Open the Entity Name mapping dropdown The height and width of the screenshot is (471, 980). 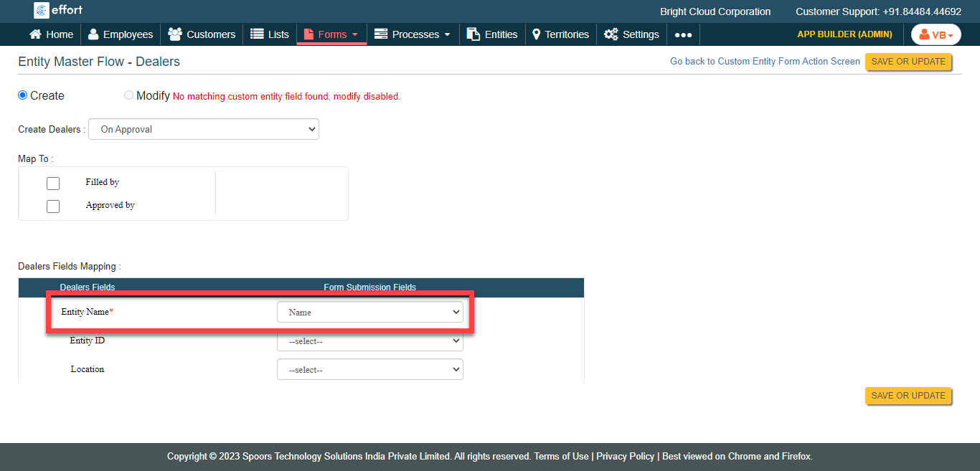[369, 313]
